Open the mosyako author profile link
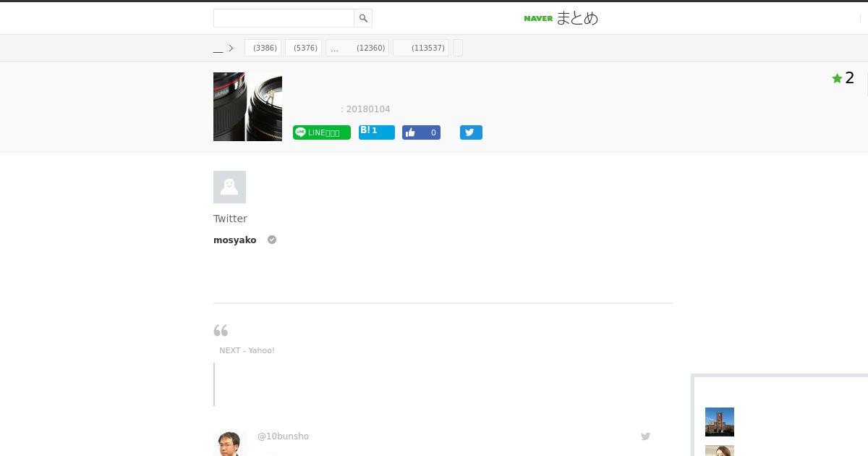Viewport: 868px width, 456px height. [x=235, y=240]
